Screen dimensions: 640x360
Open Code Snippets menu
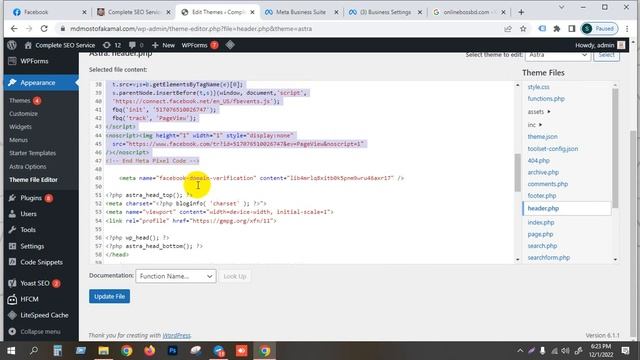(41, 262)
